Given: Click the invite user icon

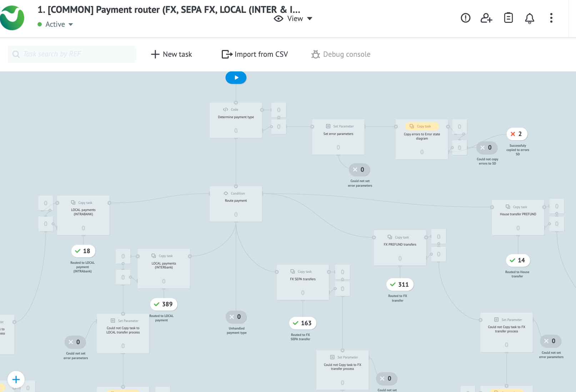Looking at the screenshot, I should click(x=486, y=18).
